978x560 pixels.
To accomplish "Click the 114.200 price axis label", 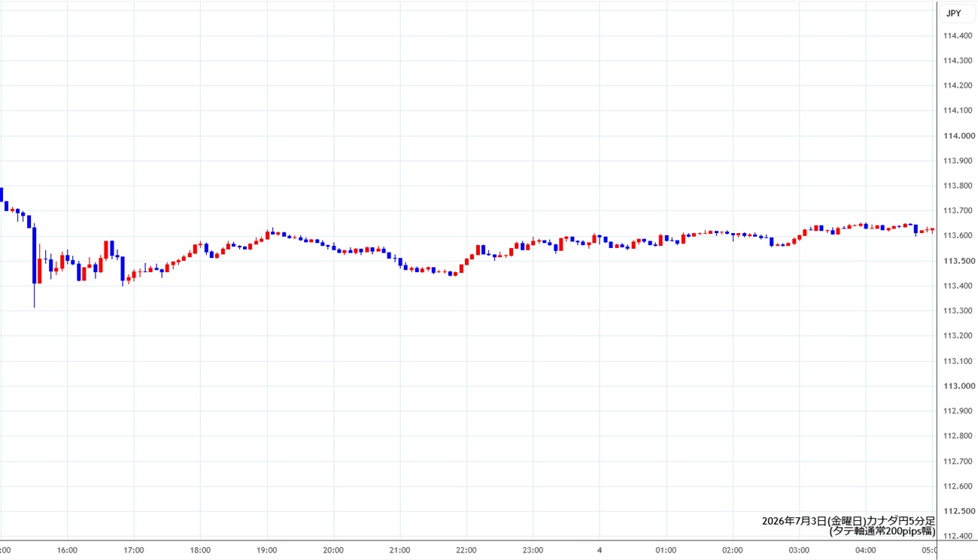I will 956,86.
